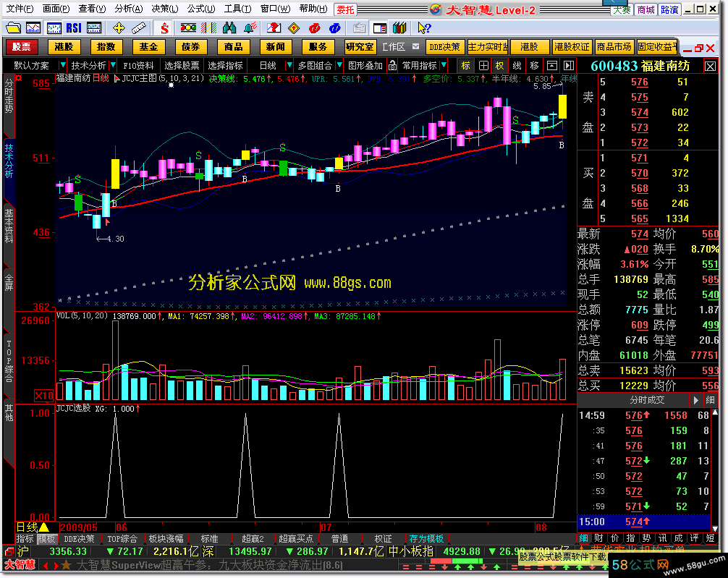
Task: Click the skip-to-end arrow icon
Action: pos(569,65)
